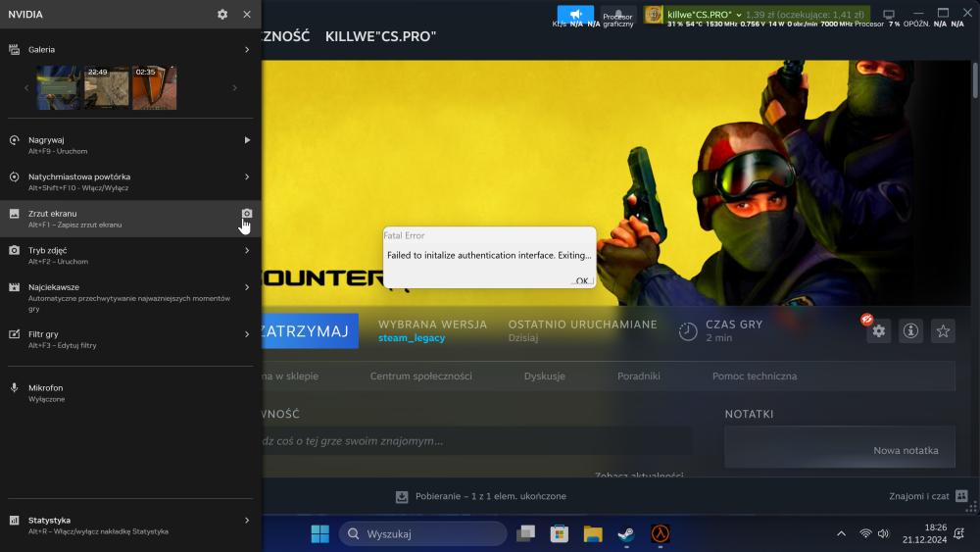Click the ZATRZYMAJ stop button
This screenshot has width=980, height=552.
coord(310,330)
